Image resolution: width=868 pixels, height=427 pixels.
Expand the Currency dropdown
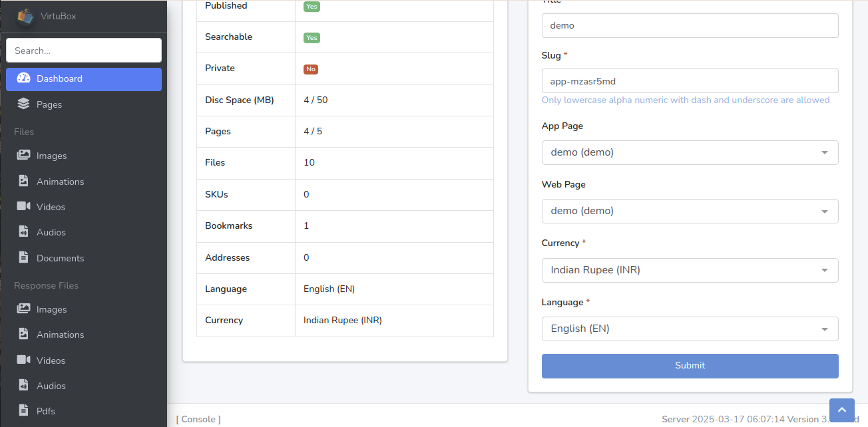click(690, 270)
